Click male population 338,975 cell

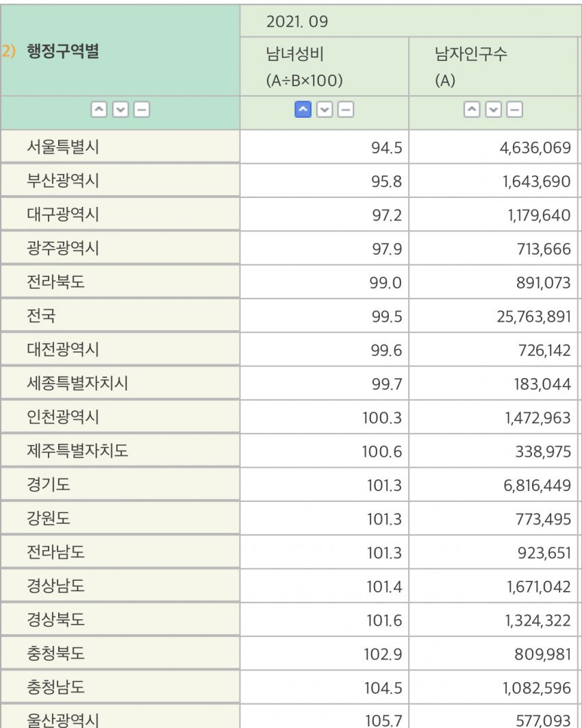pyautogui.click(x=543, y=452)
